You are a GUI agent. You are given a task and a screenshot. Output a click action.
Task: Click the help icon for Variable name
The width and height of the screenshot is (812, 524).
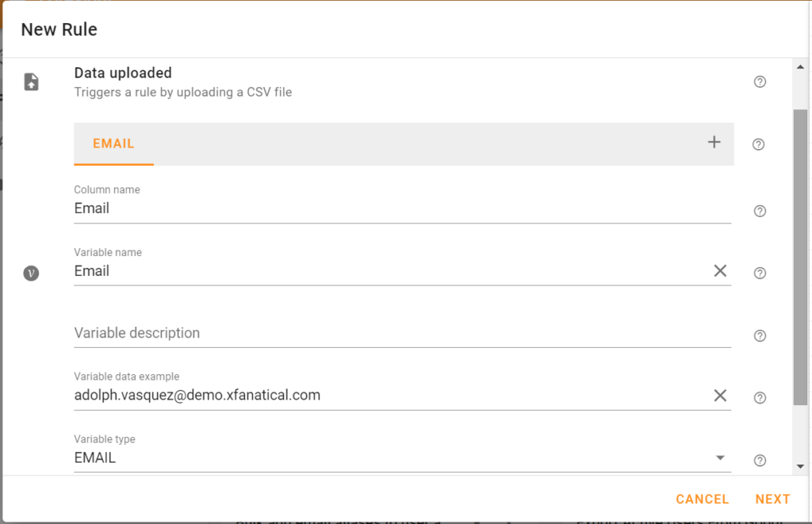click(759, 273)
